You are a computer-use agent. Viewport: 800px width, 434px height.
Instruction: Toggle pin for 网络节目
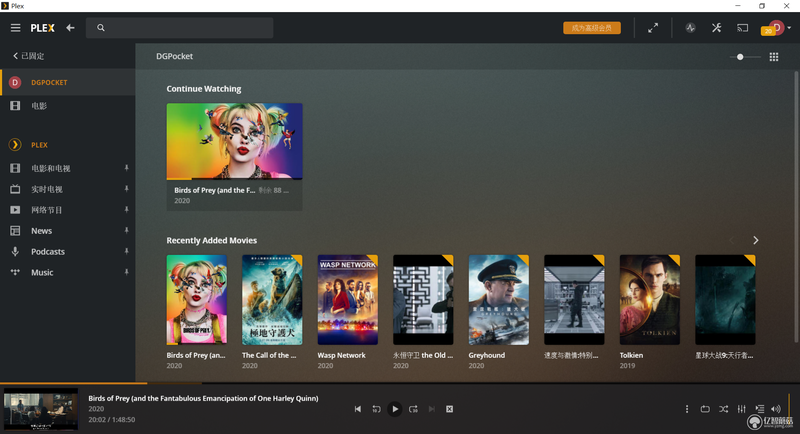[x=127, y=210]
